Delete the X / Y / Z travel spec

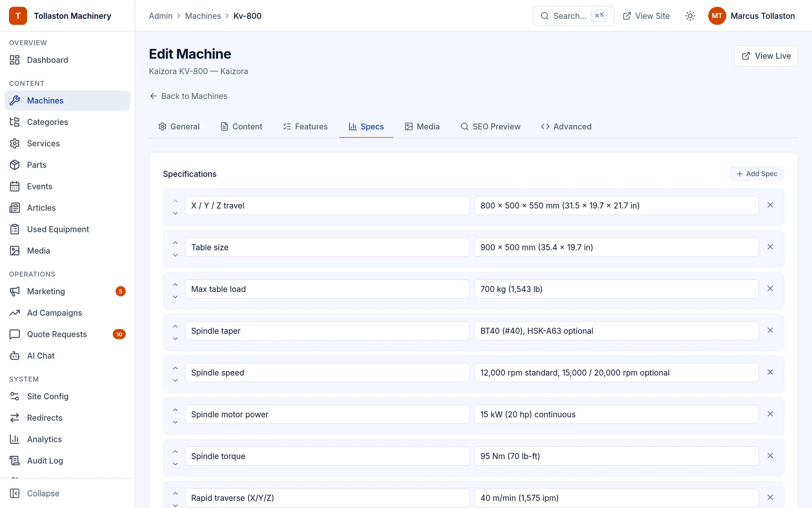770,205
